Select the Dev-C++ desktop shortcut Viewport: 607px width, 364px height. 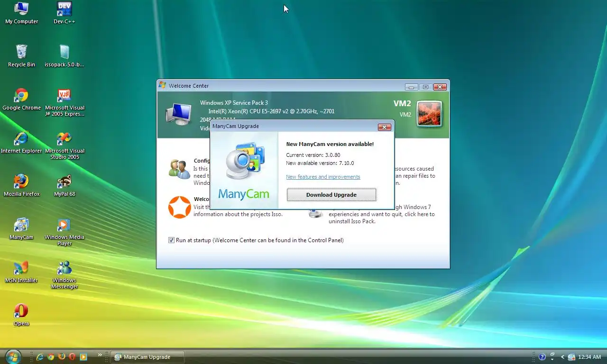[64, 13]
